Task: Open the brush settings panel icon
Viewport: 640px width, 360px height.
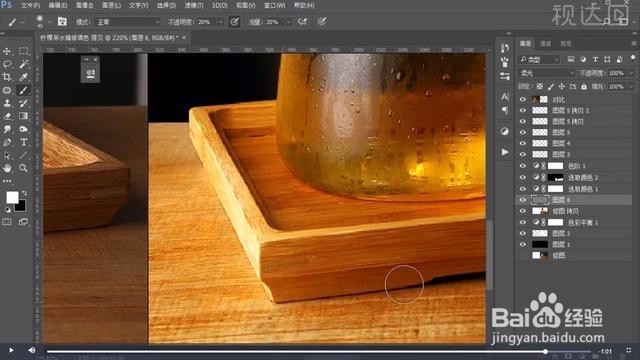Action: coord(62,22)
